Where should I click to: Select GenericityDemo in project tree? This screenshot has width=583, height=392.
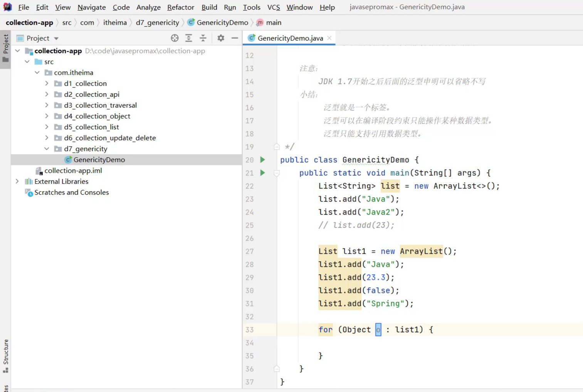(x=126, y=160)
